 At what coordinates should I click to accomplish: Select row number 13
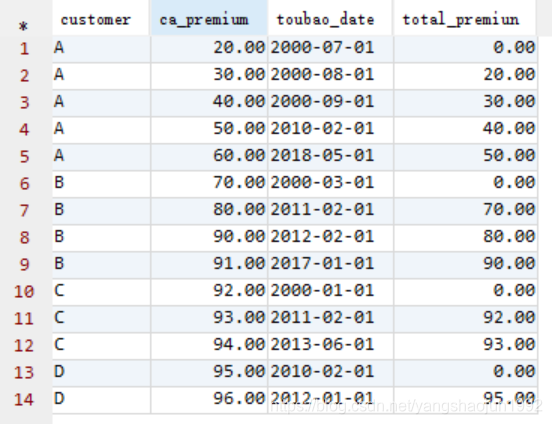pyautogui.click(x=26, y=373)
